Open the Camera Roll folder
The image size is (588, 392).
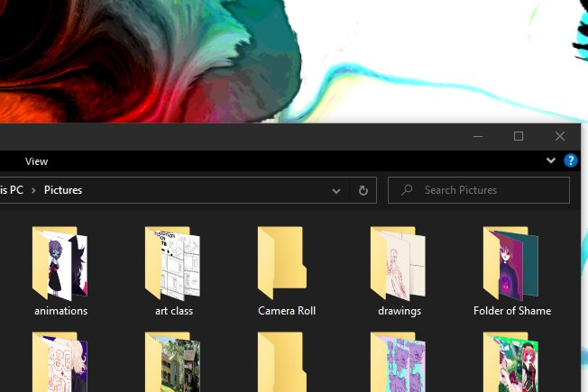tap(286, 264)
